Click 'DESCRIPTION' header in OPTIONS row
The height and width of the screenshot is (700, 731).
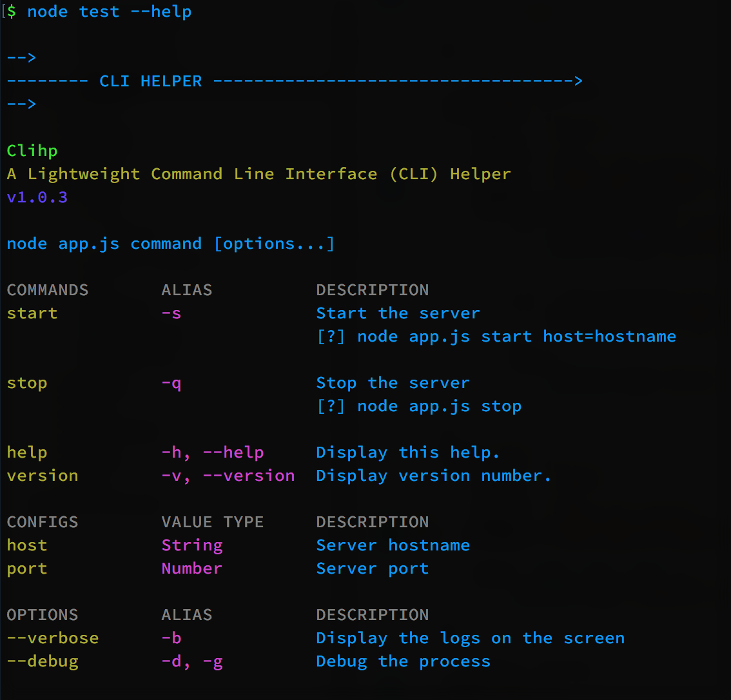[x=373, y=615]
